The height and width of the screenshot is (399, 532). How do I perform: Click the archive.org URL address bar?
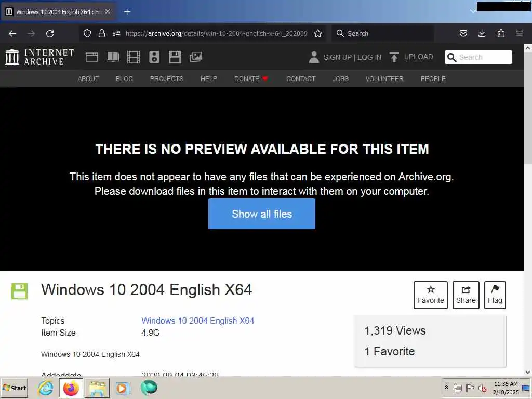216,33
